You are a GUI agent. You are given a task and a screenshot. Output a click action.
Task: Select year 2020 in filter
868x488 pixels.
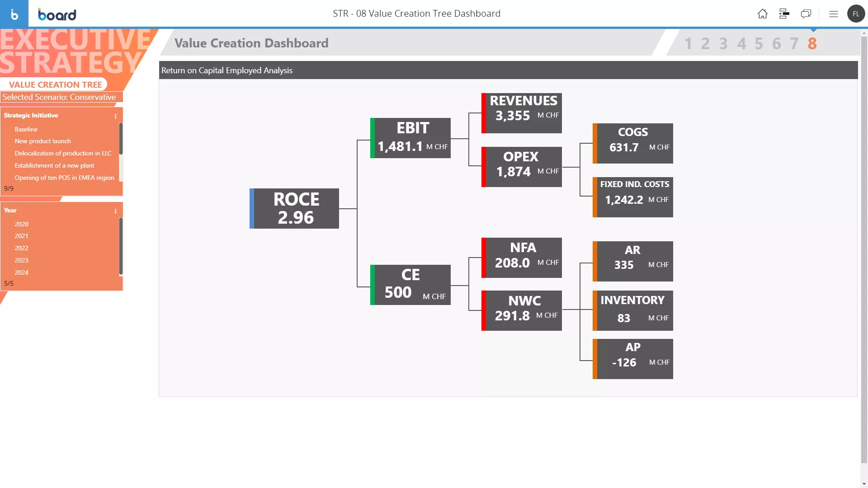pyautogui.click(x=21, y=224)
